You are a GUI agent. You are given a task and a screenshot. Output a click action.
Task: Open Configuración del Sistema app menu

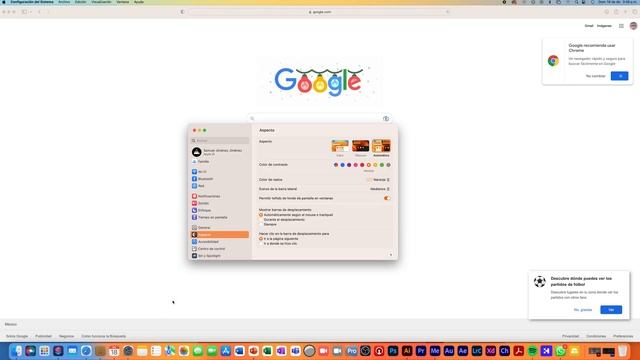(32, 2)
